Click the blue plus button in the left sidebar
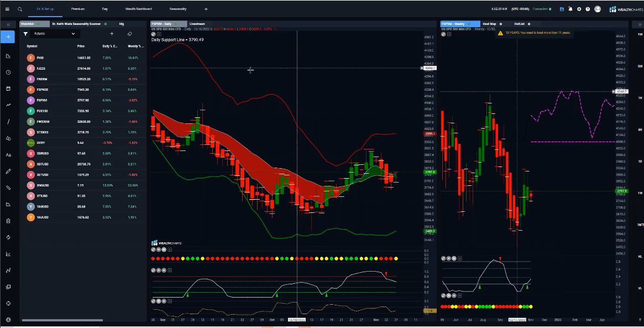The image size is (644, 328). click(x=8, y=37)
